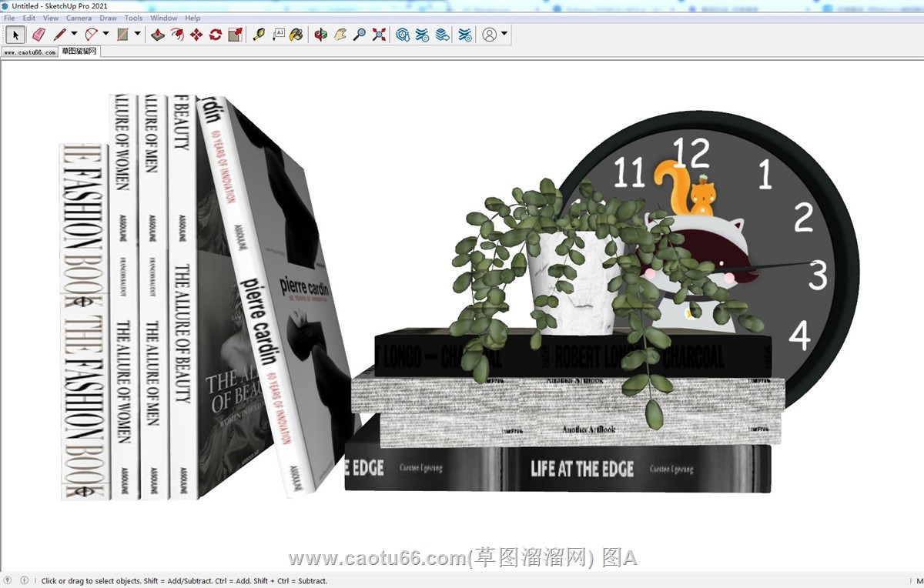The image size is (924, 588).
Task: Open the File menu
Action: tap(9, 18)
